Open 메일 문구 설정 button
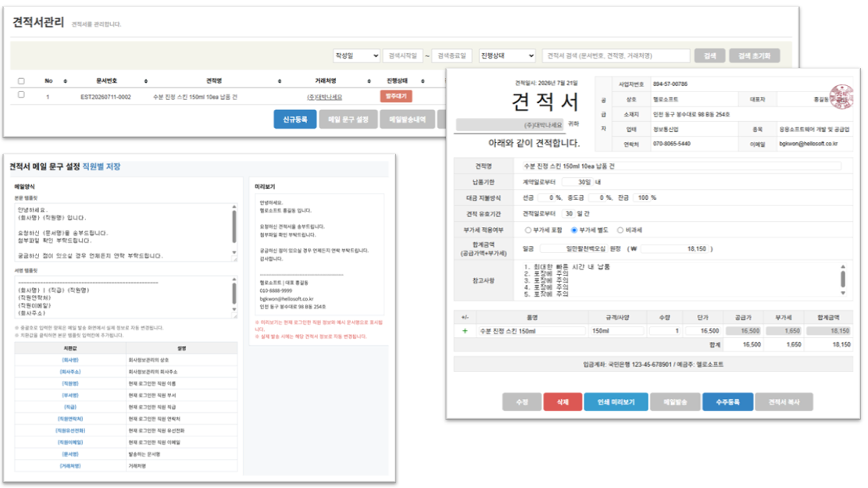 click(348, 119)
